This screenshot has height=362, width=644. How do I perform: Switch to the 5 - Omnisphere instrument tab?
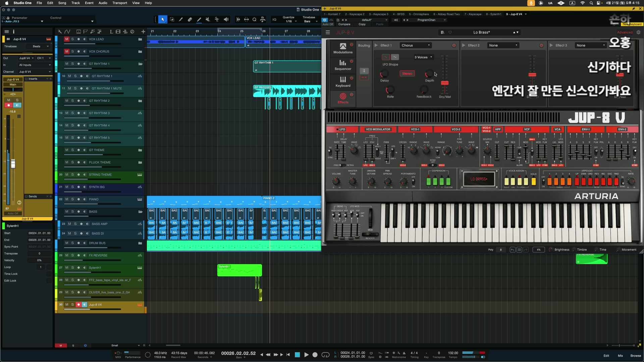(x=419, y=14)
